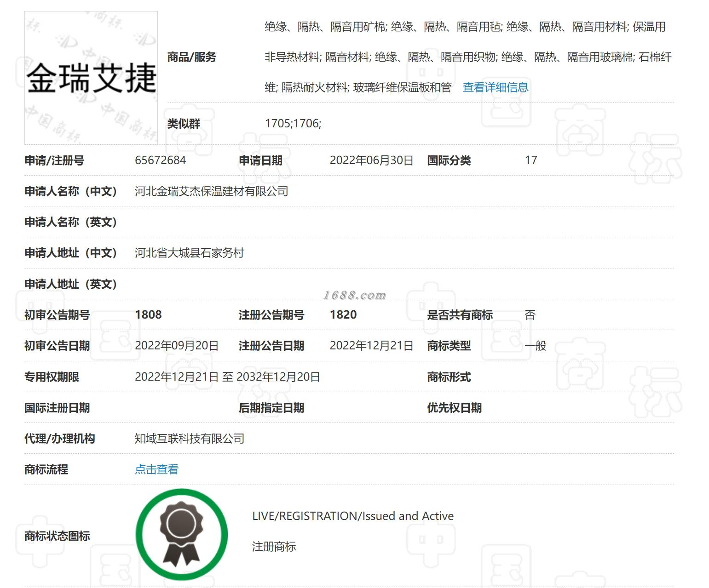Click the registration announcement issue 1820
Image resolution: width=709 pixels, height=588 pixels.
[343, 314]
